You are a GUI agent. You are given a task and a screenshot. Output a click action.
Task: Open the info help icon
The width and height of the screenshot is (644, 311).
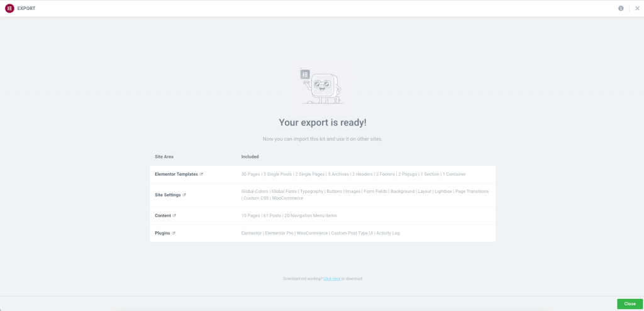click(x=621, y=8)
